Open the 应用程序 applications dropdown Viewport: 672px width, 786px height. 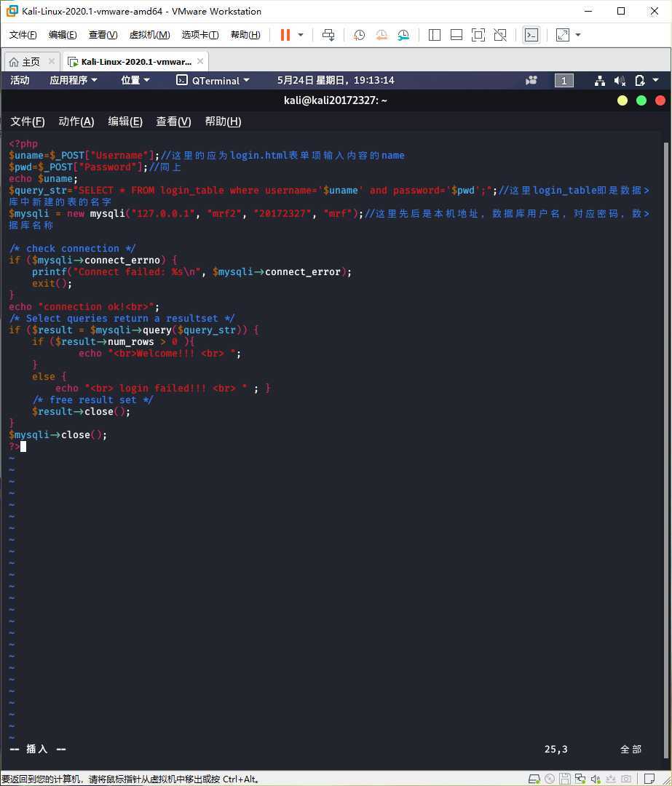click(74, 80)
